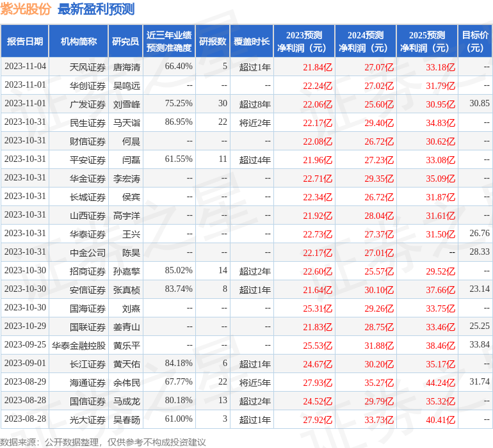
Task: Click the 紫光股份 title text
Action: click(x=26, y=9)
